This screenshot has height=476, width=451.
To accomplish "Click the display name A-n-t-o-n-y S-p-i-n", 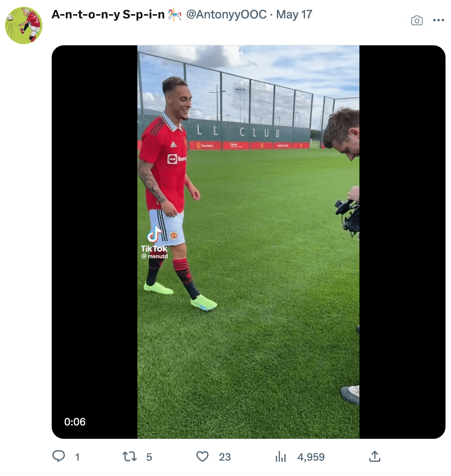I will coord(108,15).
